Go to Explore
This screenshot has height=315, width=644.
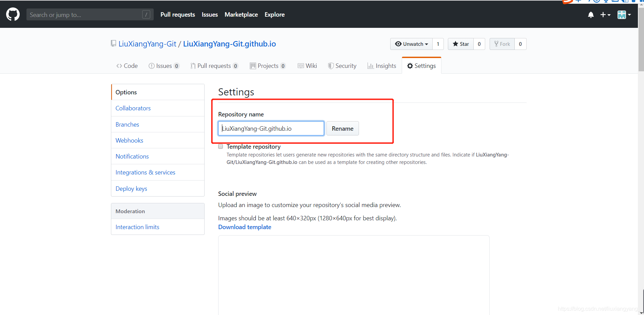pos(274,15)
